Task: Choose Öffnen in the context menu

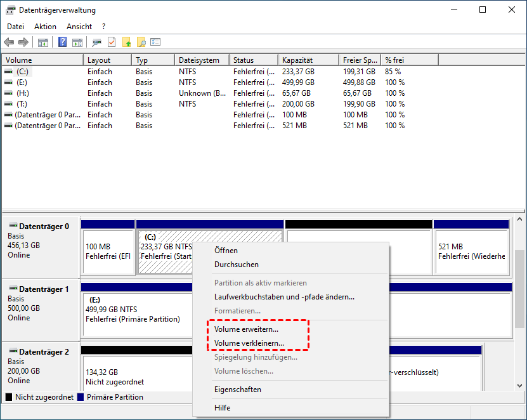Action: [x=291, y=251]
